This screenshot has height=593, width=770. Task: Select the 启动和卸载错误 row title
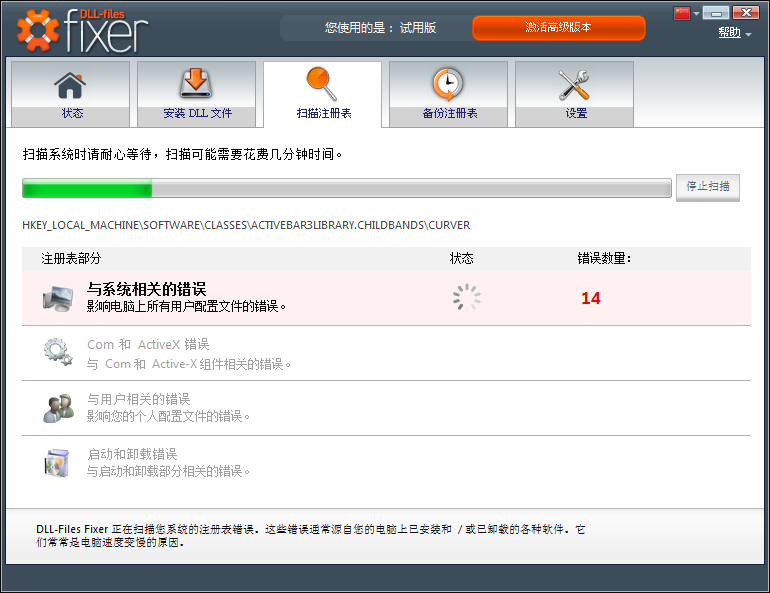tap(132, 454)
